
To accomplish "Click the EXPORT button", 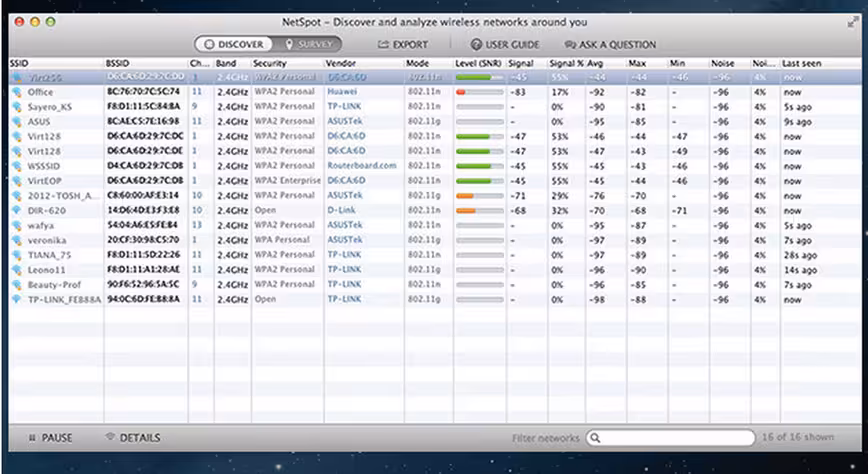I will coord(403,45).
